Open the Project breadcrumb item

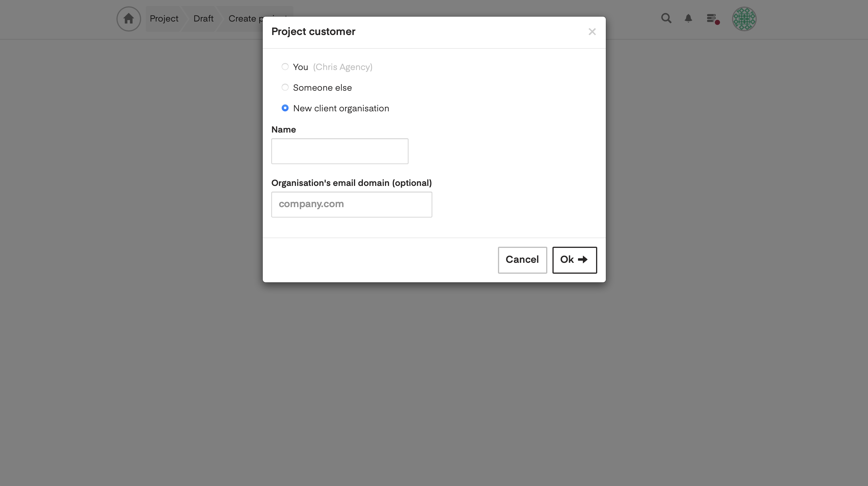click(164, 19)
